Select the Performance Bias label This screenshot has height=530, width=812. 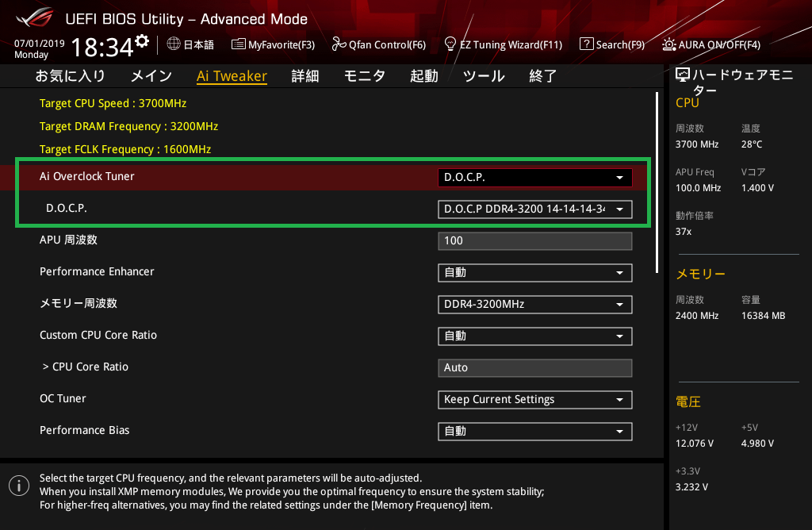coord(84,430)
